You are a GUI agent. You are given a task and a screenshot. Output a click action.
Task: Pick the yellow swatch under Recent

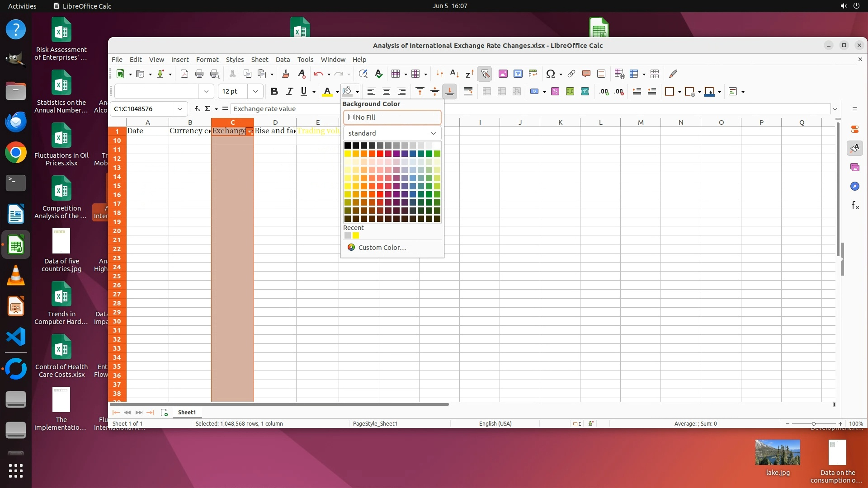click(356, 235)
